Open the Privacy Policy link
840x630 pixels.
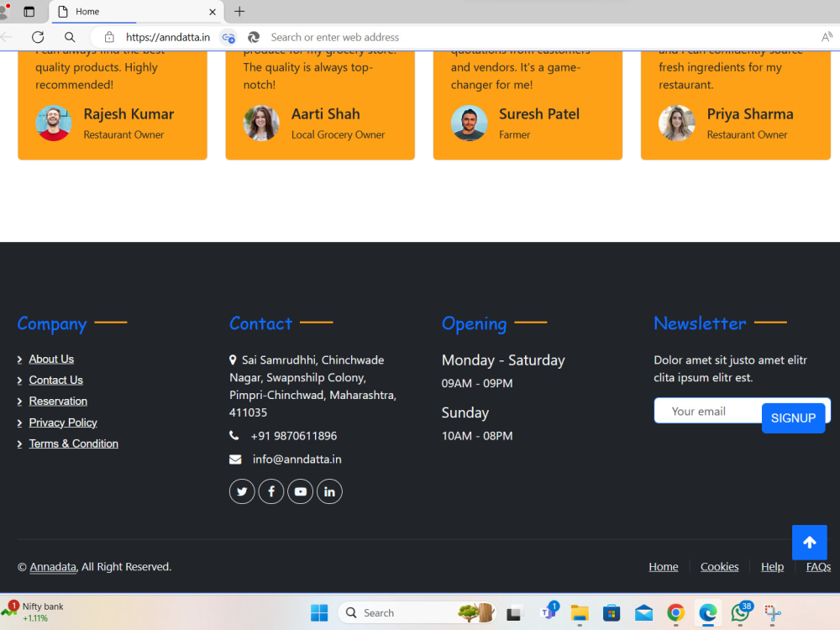pyautogui.click(x=63, y=423)
